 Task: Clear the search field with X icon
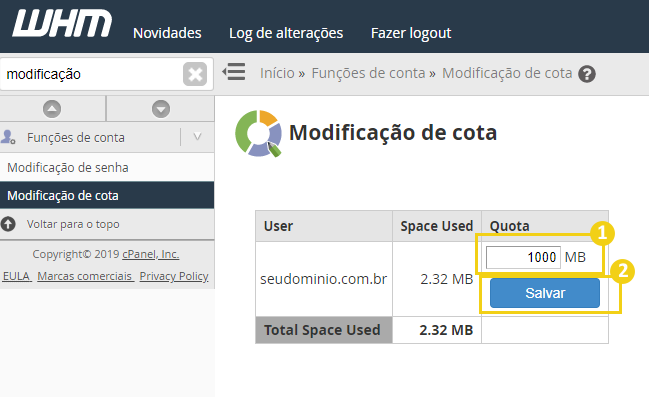195,75
